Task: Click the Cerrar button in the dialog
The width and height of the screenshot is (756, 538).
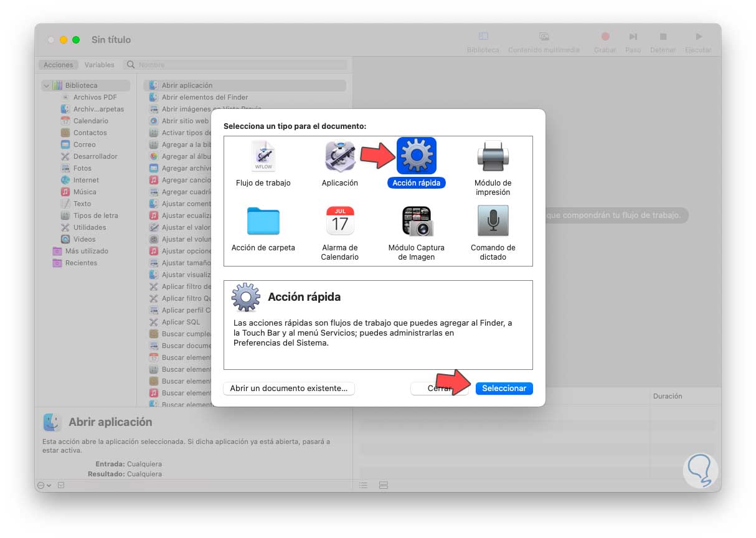Action: [x=439, y=388]
